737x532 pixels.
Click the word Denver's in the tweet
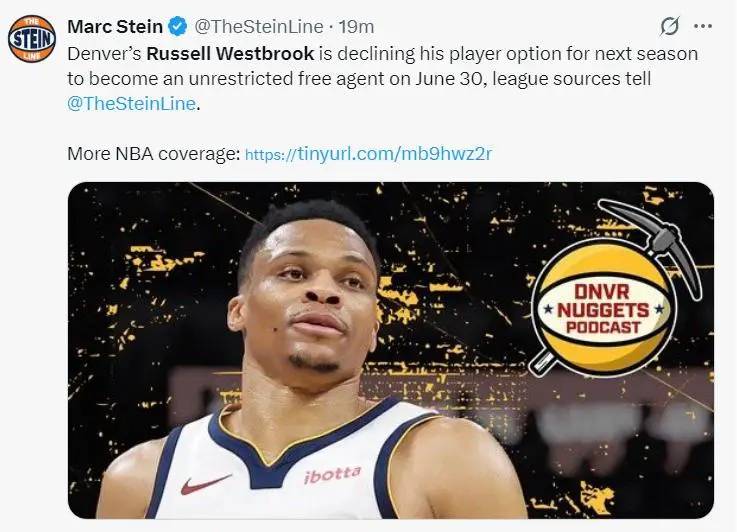click(104, 54)
